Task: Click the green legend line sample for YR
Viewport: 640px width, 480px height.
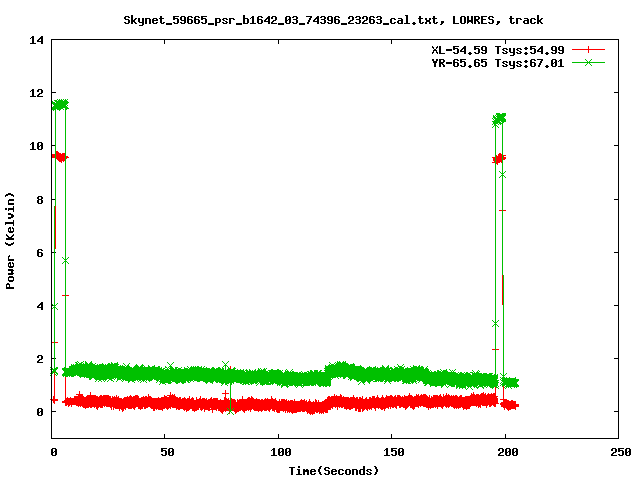Action: (588, 62)
